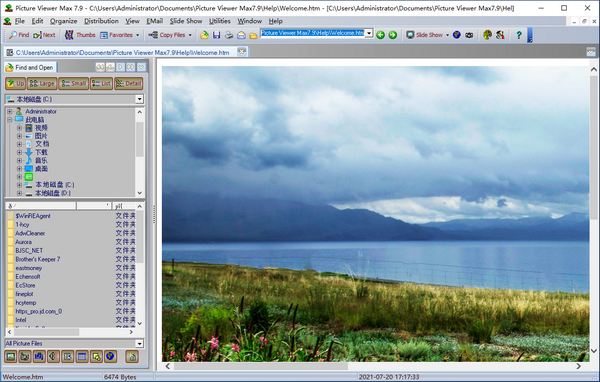Screen dimensions: 600x382
Task: Click the camera icon in the toolbar
Action: click(x=469, y=35)
